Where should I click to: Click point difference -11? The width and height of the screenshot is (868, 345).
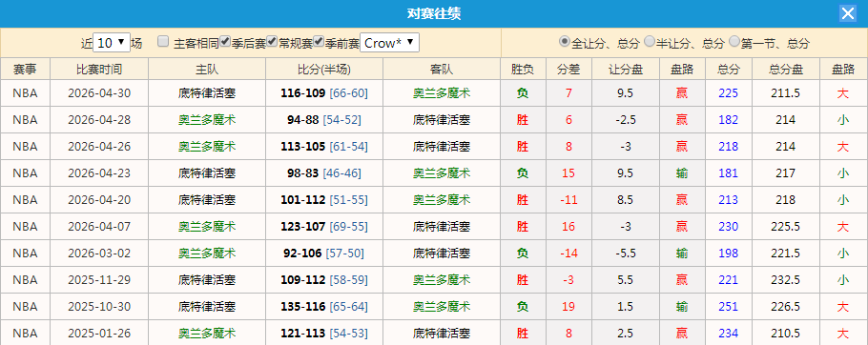tap(568, 199)
